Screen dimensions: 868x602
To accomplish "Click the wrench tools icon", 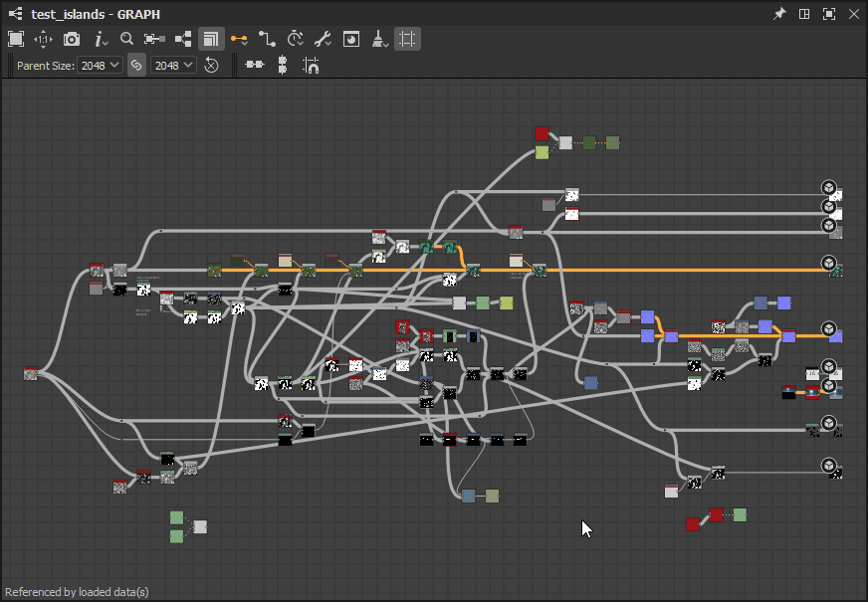I will click(x=324, y=39).
